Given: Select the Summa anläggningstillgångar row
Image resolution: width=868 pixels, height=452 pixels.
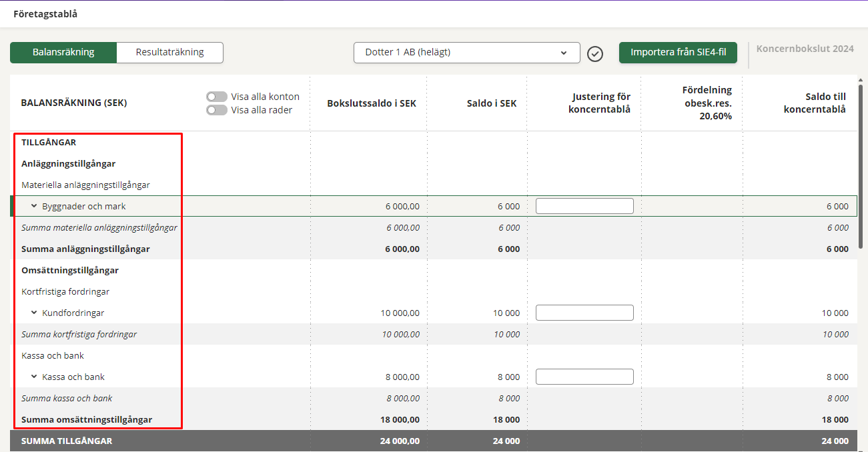Looking at the screenshot, I should coord(85,249).
